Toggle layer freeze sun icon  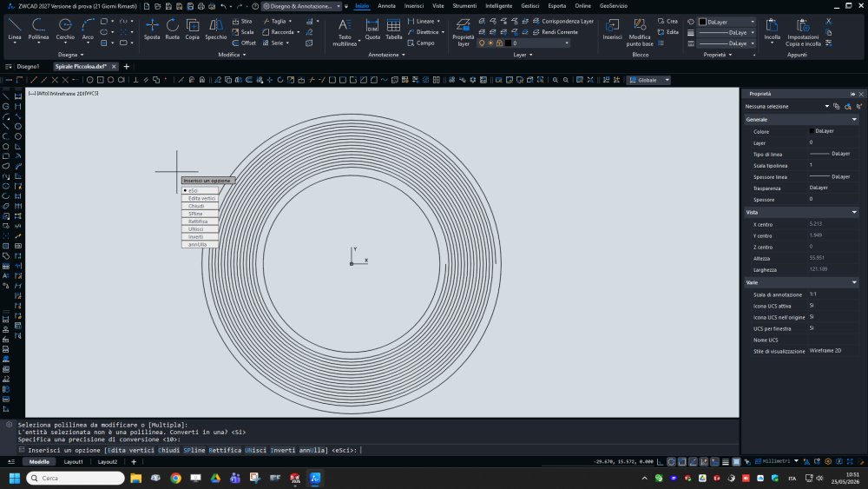point(490,43)
